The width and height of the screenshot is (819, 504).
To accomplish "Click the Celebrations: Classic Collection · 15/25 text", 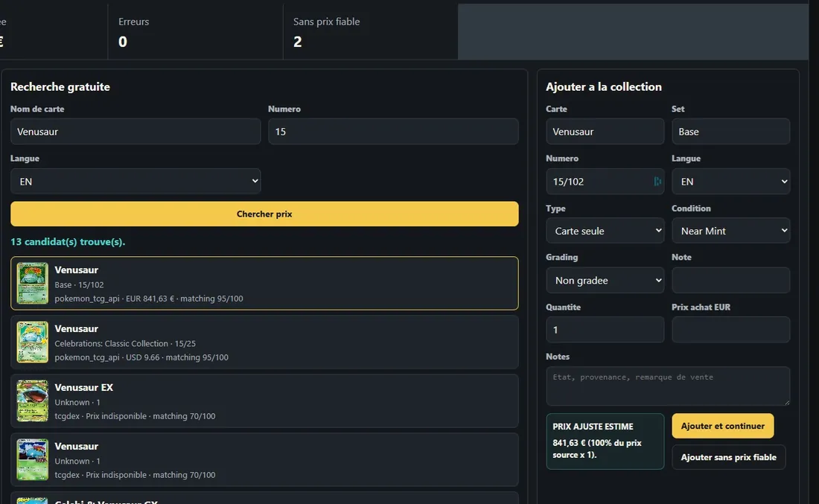I will [125, 344].
